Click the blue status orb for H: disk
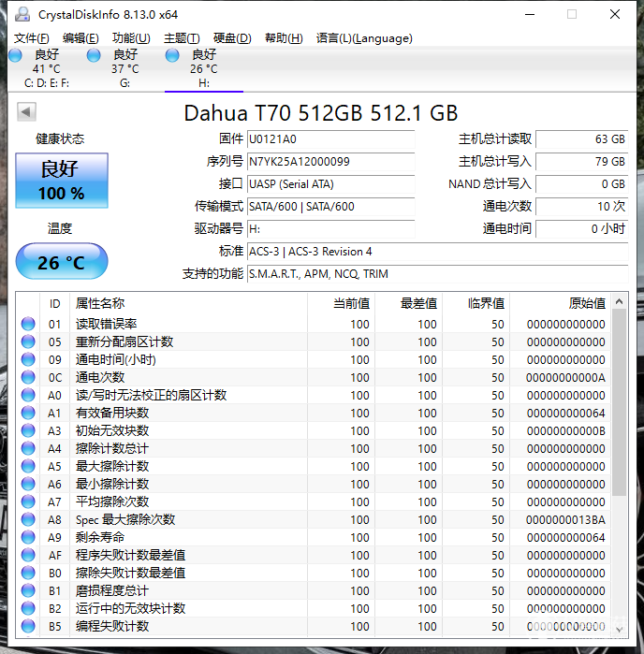Viewport: 644px width, 654px height. [172, 55]
